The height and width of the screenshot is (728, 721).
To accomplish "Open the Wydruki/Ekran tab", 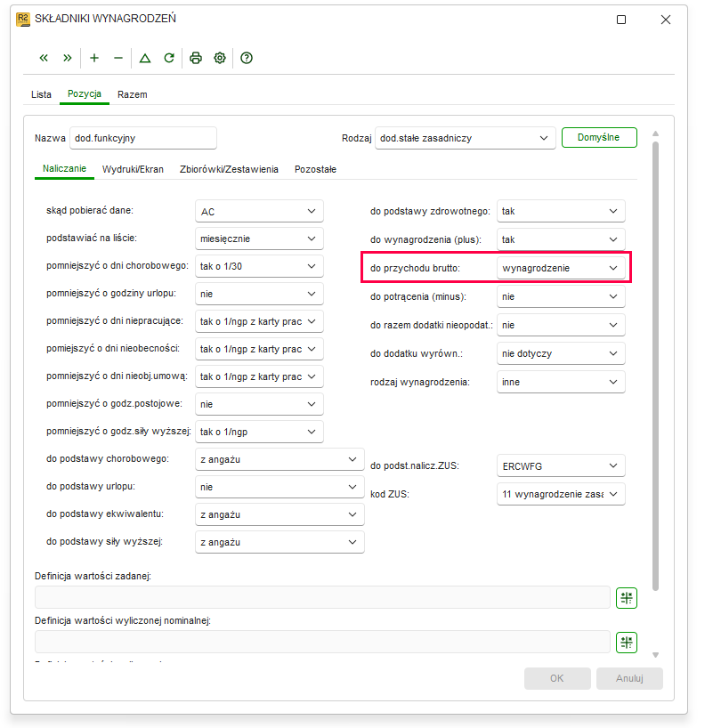I will (x=133, y=169).
